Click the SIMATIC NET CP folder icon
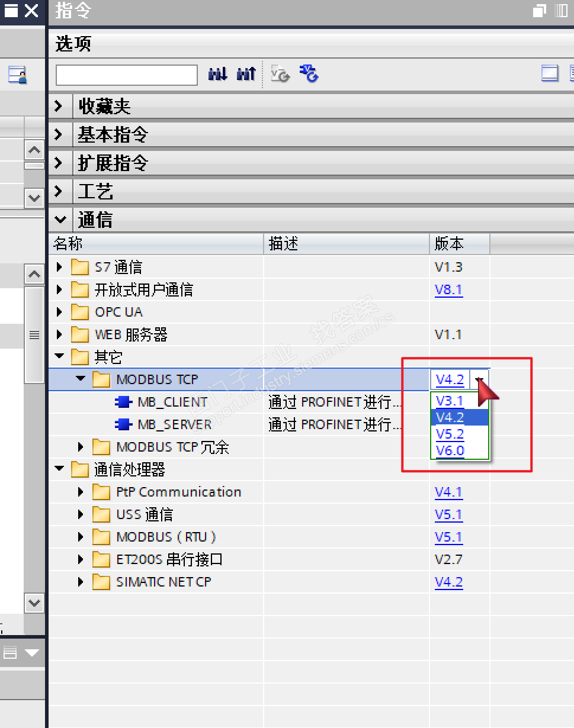574x728 pixels. click(101, 582)
